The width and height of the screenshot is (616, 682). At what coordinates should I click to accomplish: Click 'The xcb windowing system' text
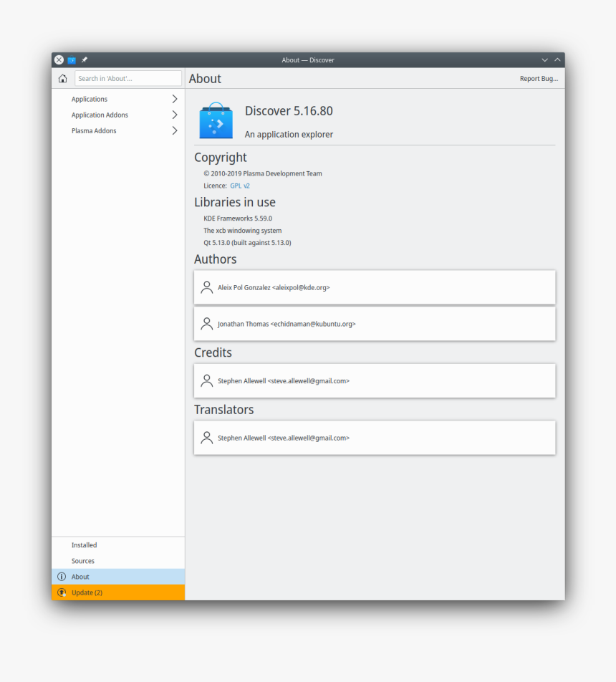coord(242,231)
